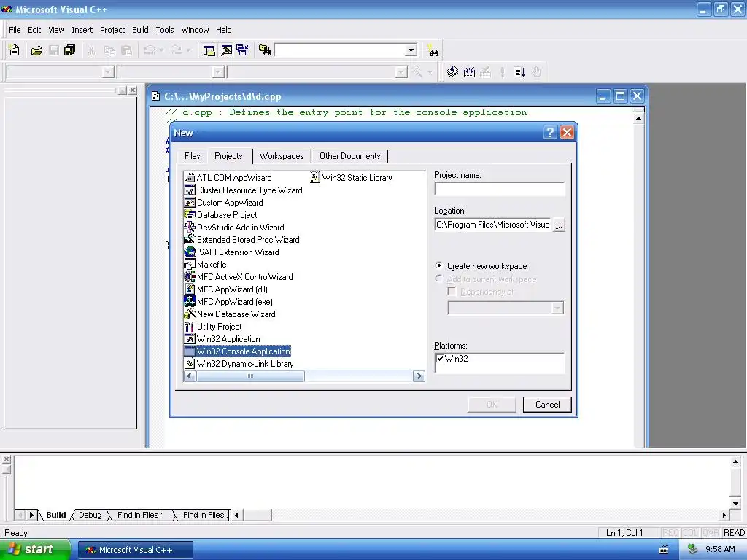Click the Save toolbar icon
The height and width of the screenshot is (560, 747).
[54, 50]
